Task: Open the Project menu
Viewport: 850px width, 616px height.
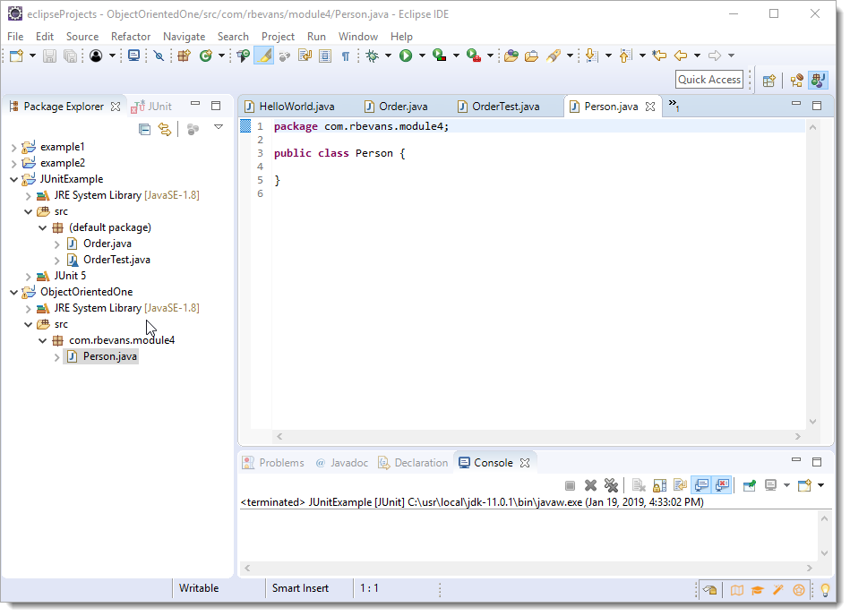Action: pyautogui.click(x=278, y=37)
